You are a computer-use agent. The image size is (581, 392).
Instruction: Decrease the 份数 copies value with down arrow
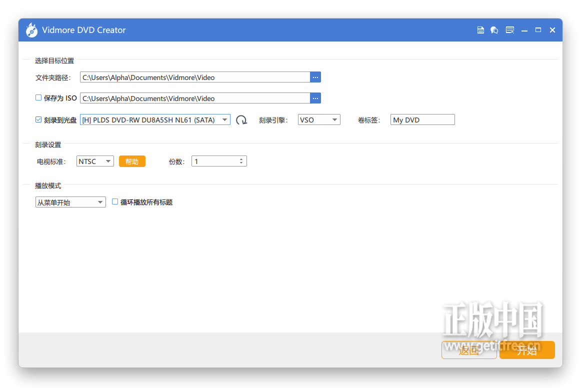click(x=241, y=163)
